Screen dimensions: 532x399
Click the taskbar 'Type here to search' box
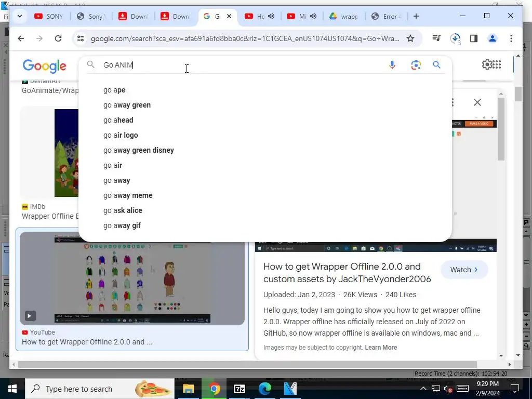pyautogui.click(x=100, y=389)
